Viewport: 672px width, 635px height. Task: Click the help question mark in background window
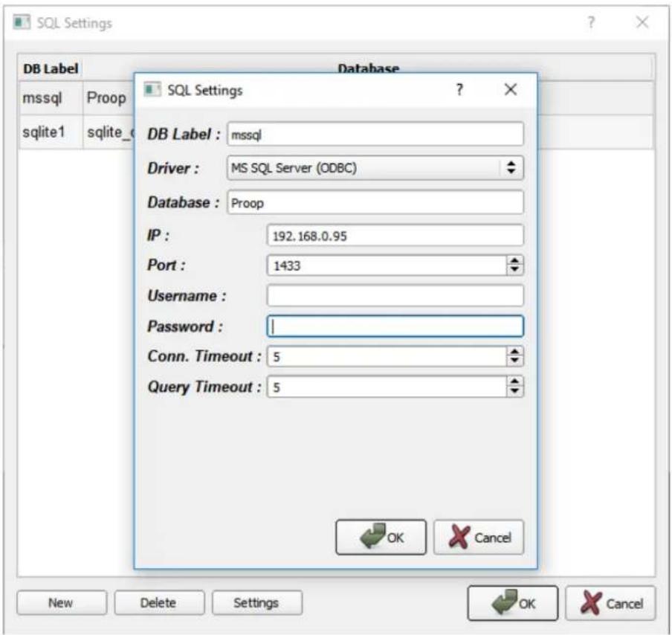(591, 22)
